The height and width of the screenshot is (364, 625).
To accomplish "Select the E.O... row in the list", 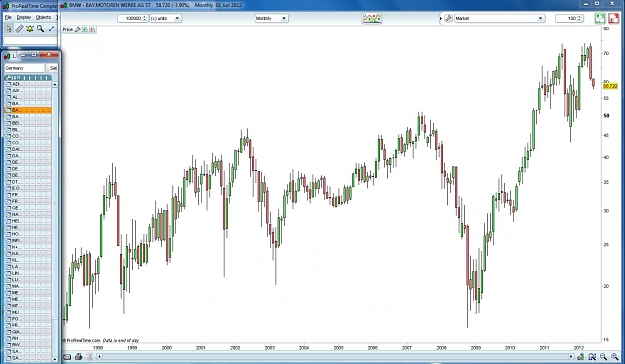I will click(28, 188).
